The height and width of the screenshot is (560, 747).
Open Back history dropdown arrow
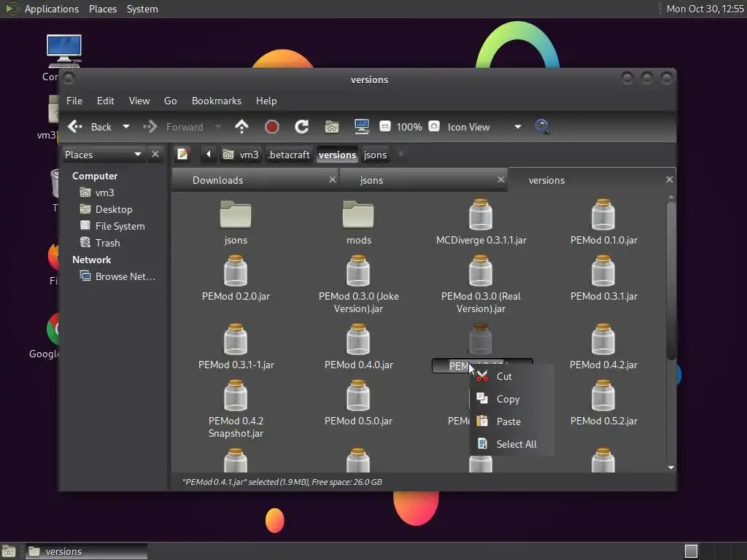[x=125, y=127]
